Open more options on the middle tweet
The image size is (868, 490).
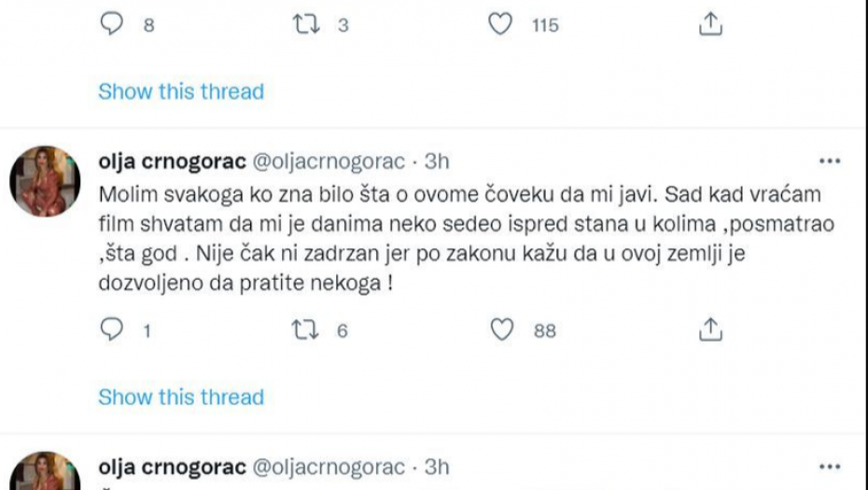(x=829, y=161)
